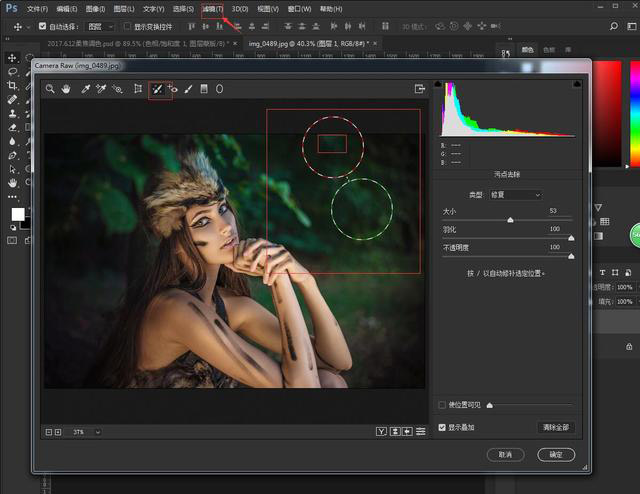Click the 羽化 feather slider handle
The width and height of the screenshot is (640, 494).
coord(571,238)
